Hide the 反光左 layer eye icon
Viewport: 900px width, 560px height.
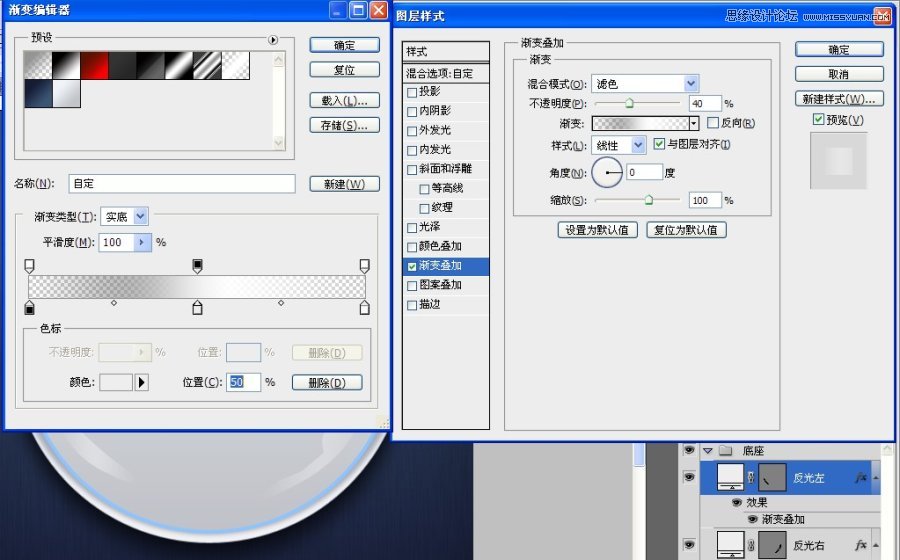pyautogui.click(x=689, y=477)
